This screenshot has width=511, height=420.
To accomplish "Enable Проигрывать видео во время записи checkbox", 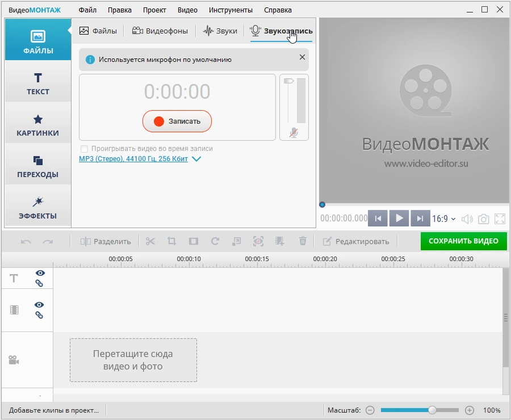I will 84,149.
